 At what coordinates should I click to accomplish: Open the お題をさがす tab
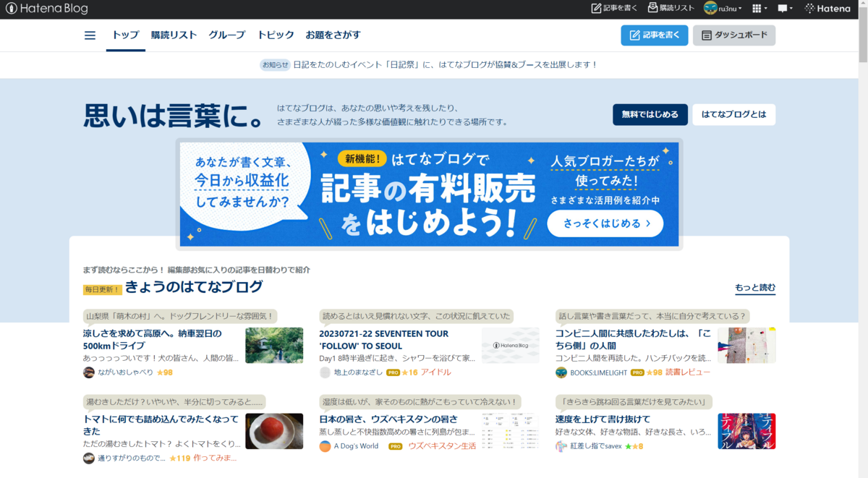(x=333, y=35)
